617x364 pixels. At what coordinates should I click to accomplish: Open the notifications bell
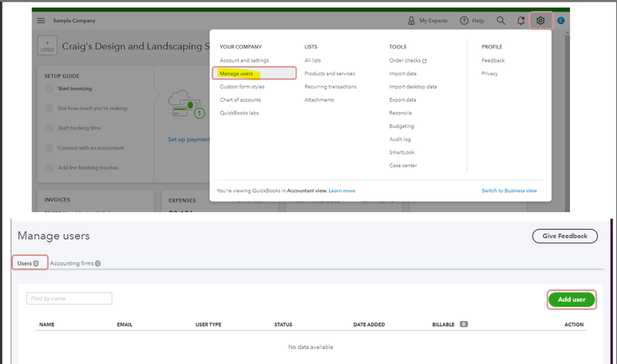(521, 20)
